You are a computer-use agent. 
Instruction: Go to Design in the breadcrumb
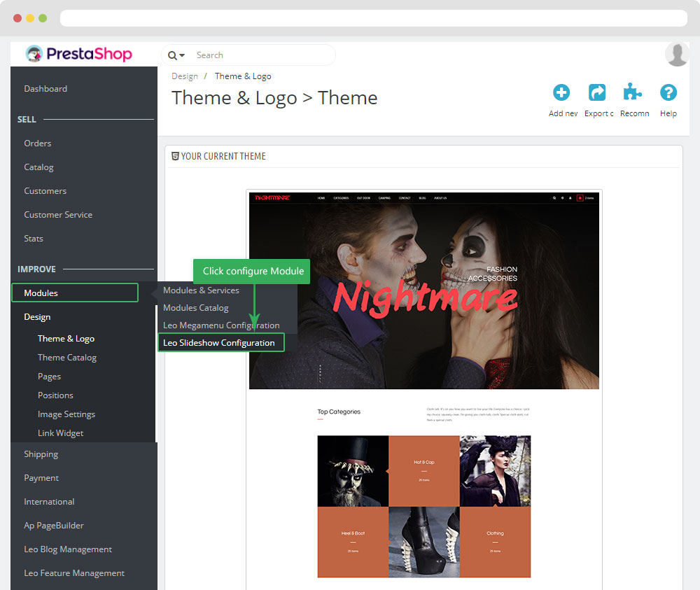pyautogui.click(x=185, y=76)
